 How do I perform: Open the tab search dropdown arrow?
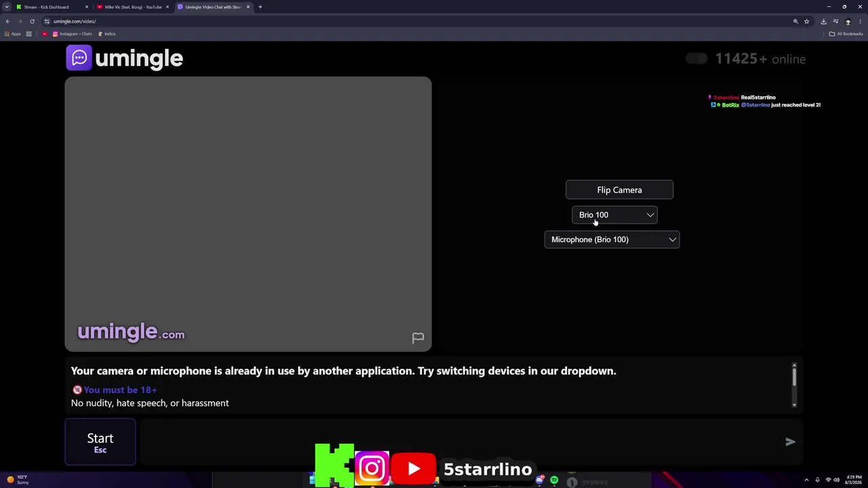coord(7,7)
